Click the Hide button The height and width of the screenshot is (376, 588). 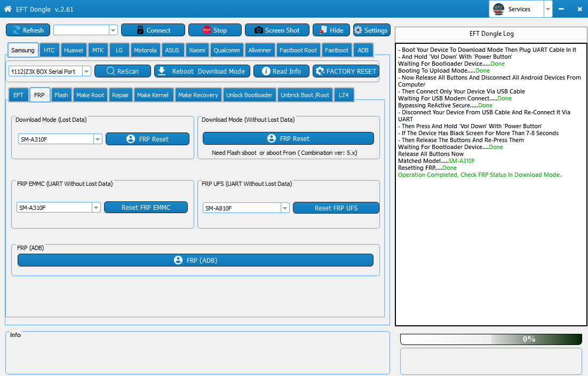(x=331, y=30)
